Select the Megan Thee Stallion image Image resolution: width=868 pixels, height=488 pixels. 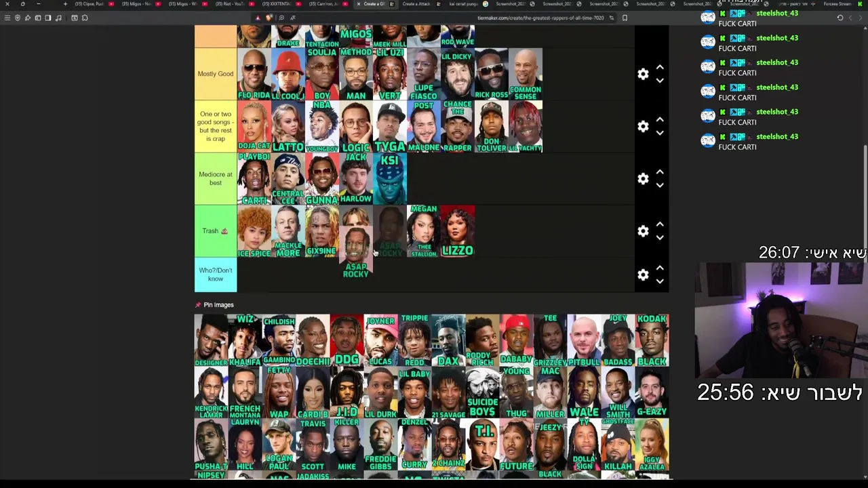(424, 231)
